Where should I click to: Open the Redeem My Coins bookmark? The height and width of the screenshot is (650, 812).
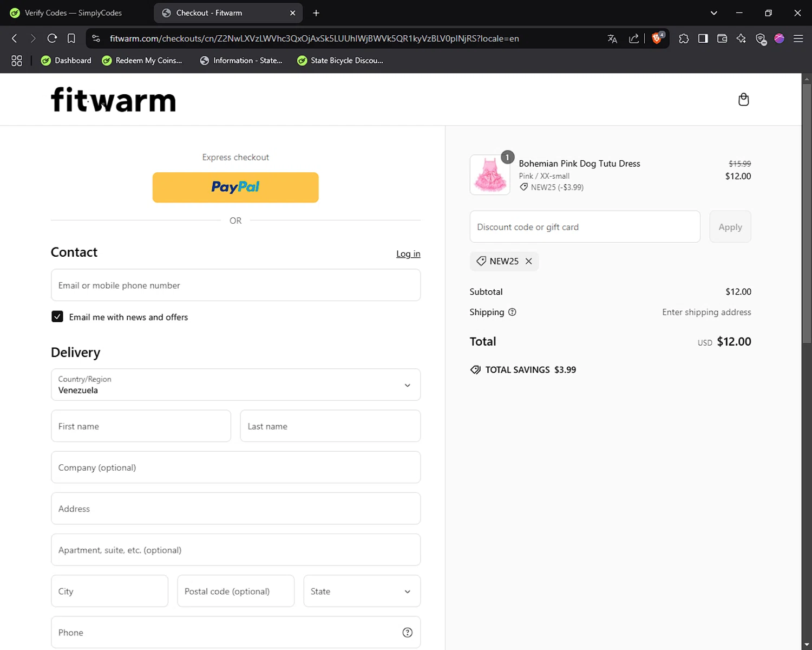click(142, 61)
